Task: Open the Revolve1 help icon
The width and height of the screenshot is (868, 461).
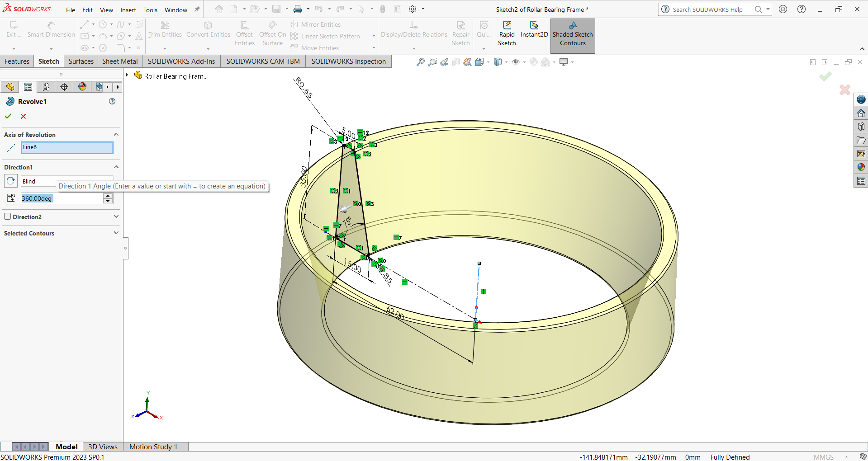Action: click(x=112, y=101)
